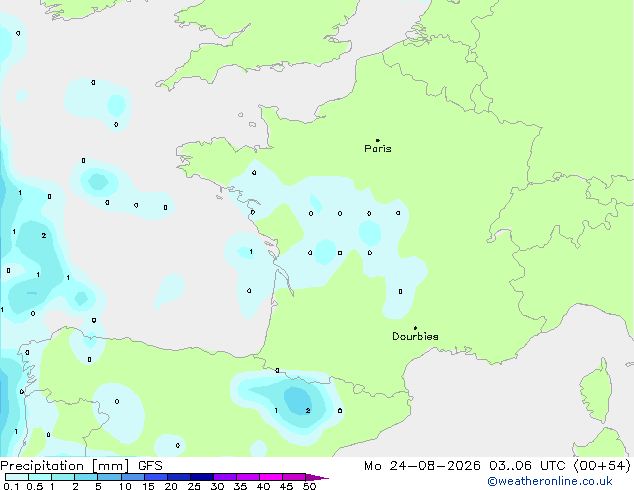Click the '03..06 UTC' time text

coord(527,466)
